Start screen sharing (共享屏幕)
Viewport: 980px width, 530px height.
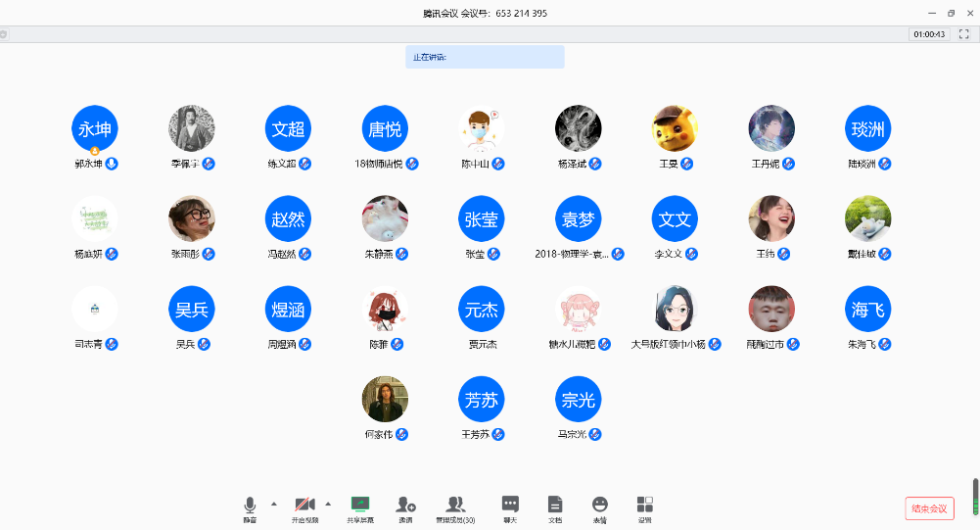(360, 506)
